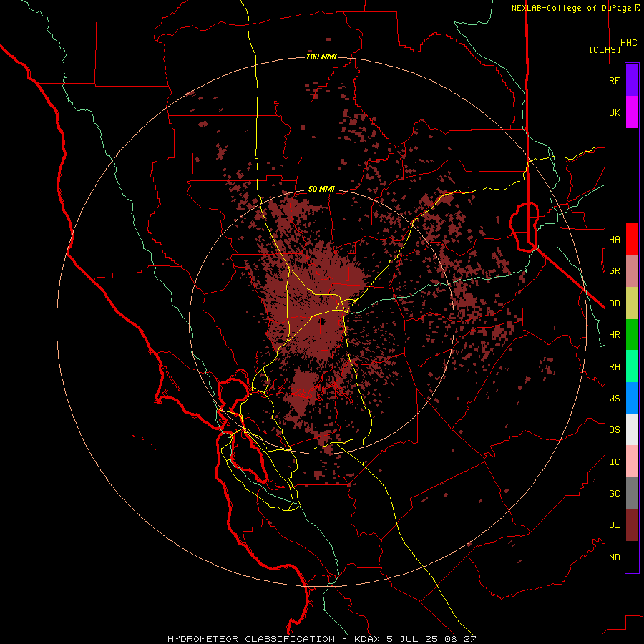Screen dimensions: 644x644
Task: Click the 'ND' legend label
Action: click(x=614, y=557)
